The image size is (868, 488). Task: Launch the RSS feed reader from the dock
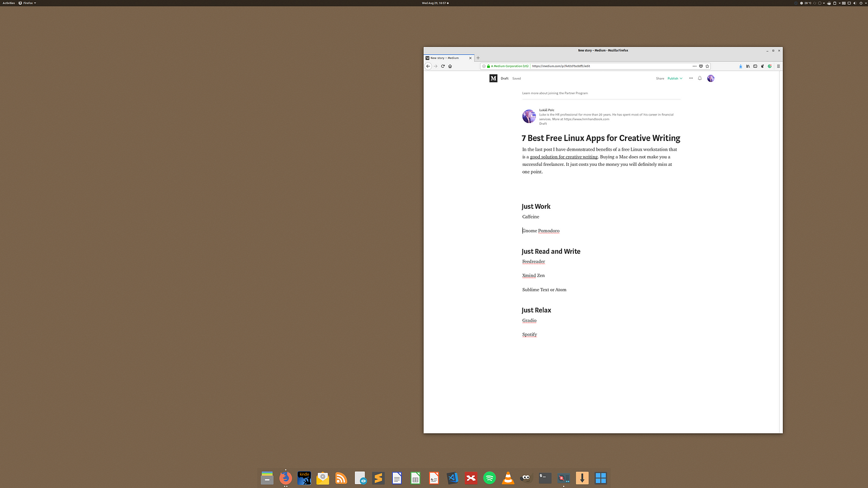click(x=341, y=478)
